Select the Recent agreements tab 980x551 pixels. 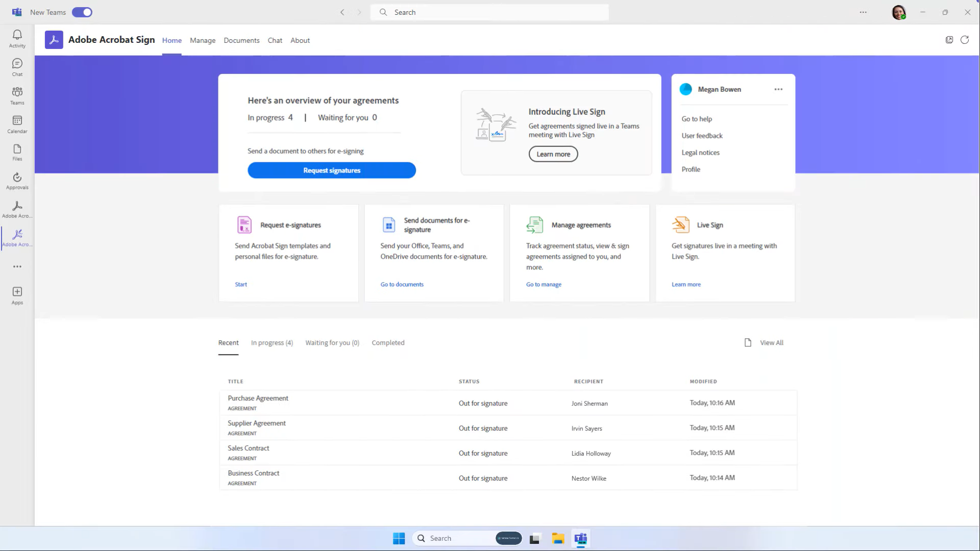228,343
